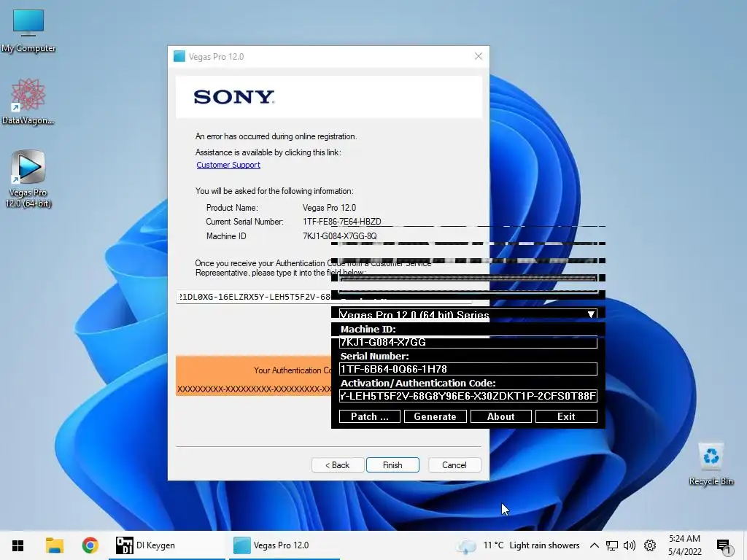Click the SONY logo banner

tap(329, 97)
